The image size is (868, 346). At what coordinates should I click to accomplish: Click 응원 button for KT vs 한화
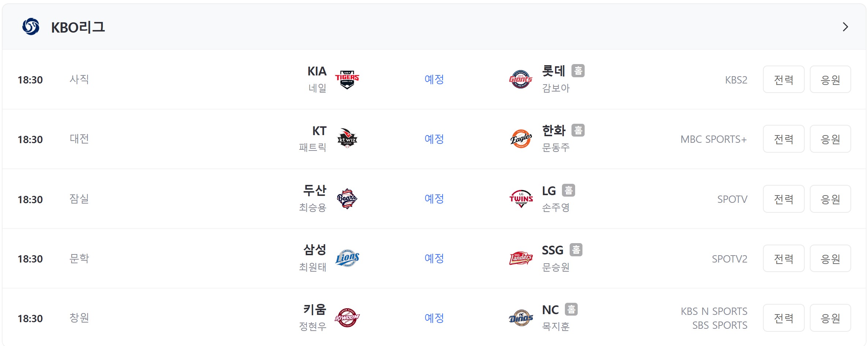pyautogui.click(x=830, y=139)
